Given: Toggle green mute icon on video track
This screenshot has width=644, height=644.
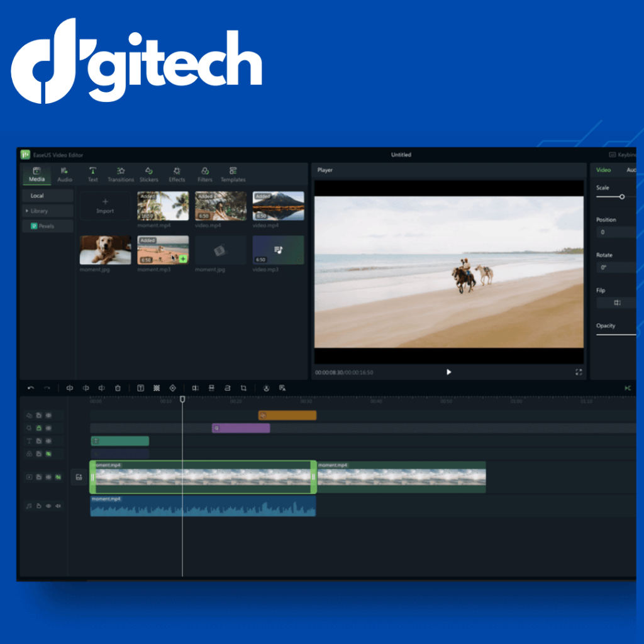Looking at the screenshot, I should pyautogui.click(x=58, y=477).
